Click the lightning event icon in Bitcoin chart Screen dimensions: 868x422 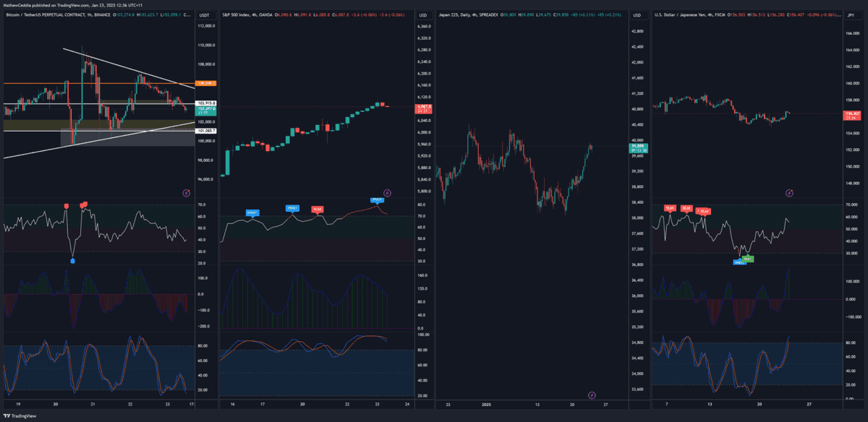[187, 193]
